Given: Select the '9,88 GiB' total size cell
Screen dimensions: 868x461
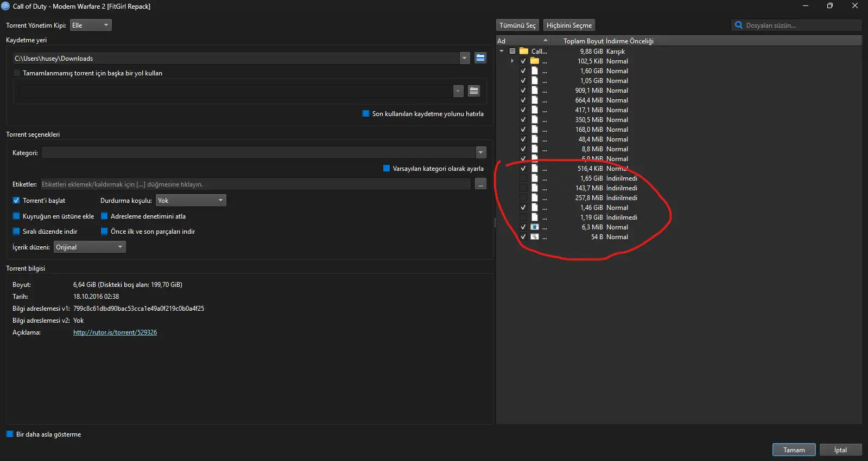Looking at the screenshot, I should [x=591, y=51].
